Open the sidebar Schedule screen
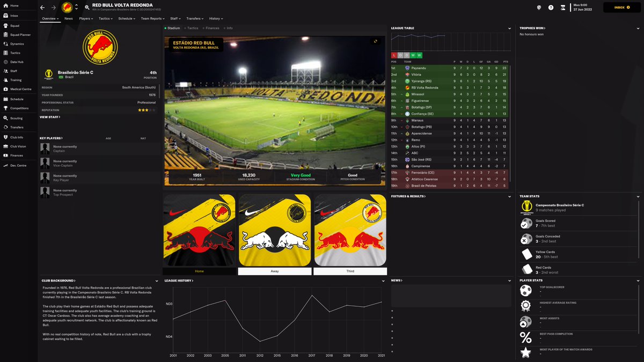The width and height of the screenshot is (644, 362). click(17, 99)
